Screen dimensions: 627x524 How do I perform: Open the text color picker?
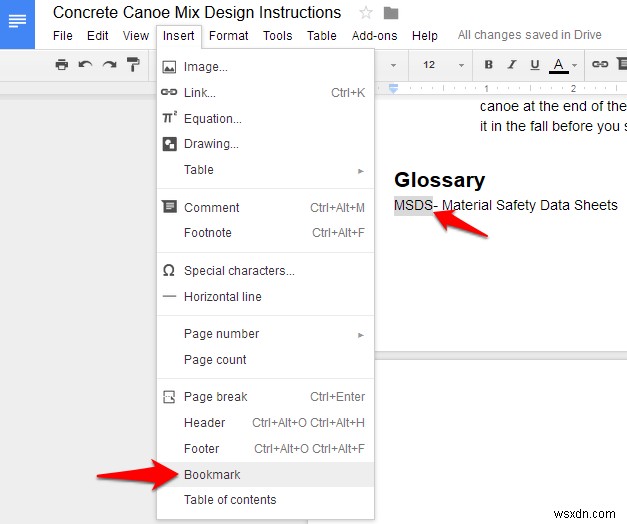coord(563,65)
